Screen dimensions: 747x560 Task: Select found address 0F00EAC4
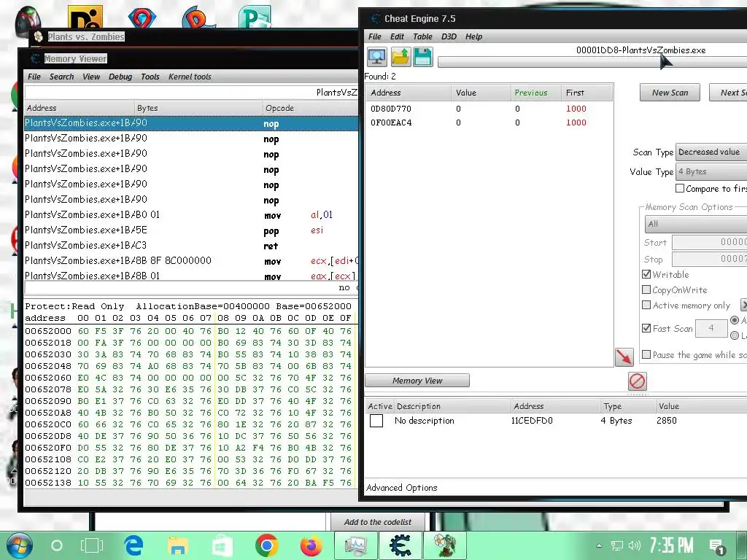click(489, 122)
